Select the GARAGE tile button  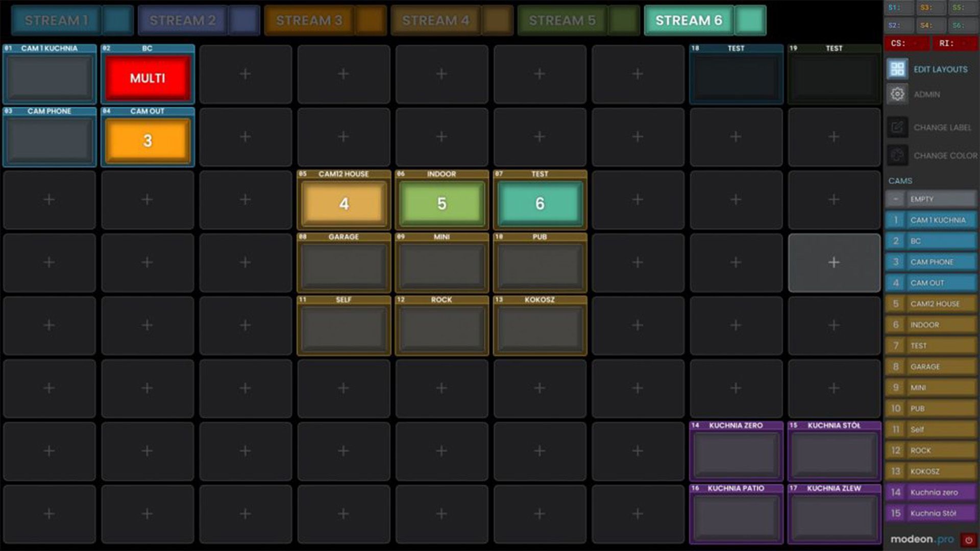click(x=344, y=266)
